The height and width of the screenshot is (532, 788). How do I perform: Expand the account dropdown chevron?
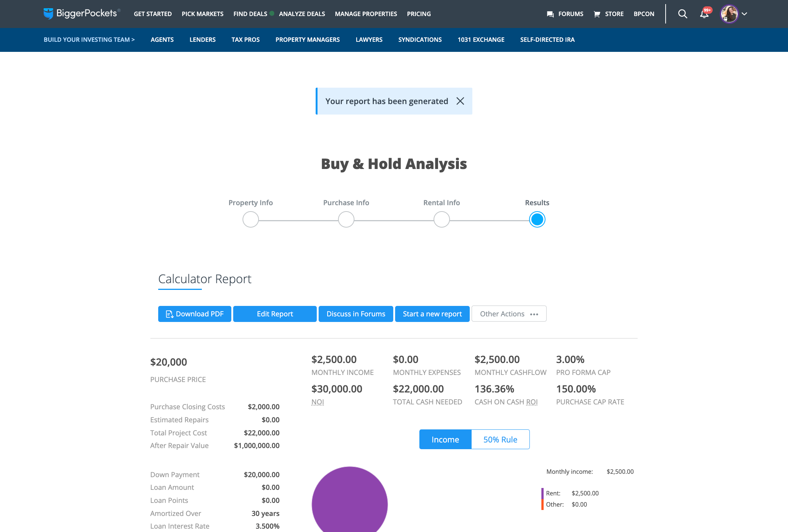click(x=744, y=14)
